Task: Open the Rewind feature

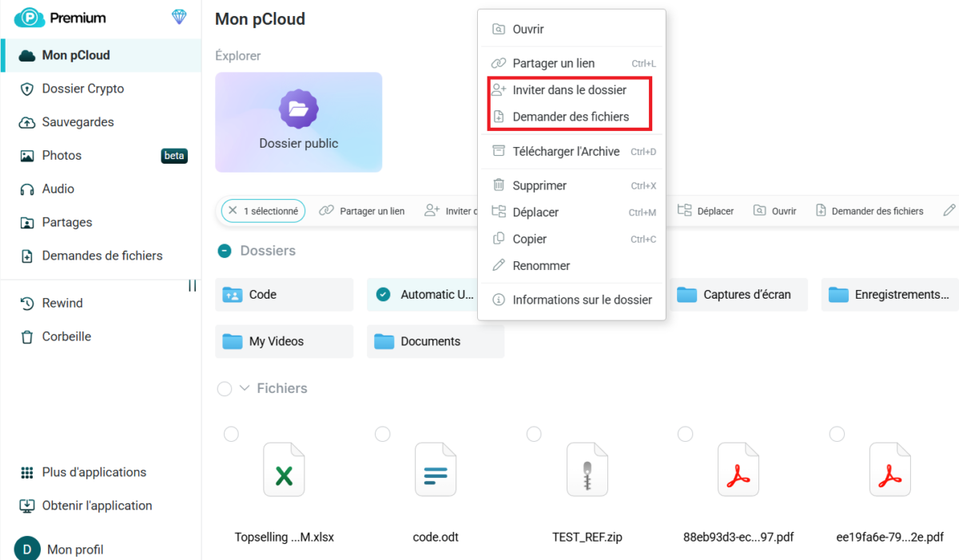Action: [62, 303]
